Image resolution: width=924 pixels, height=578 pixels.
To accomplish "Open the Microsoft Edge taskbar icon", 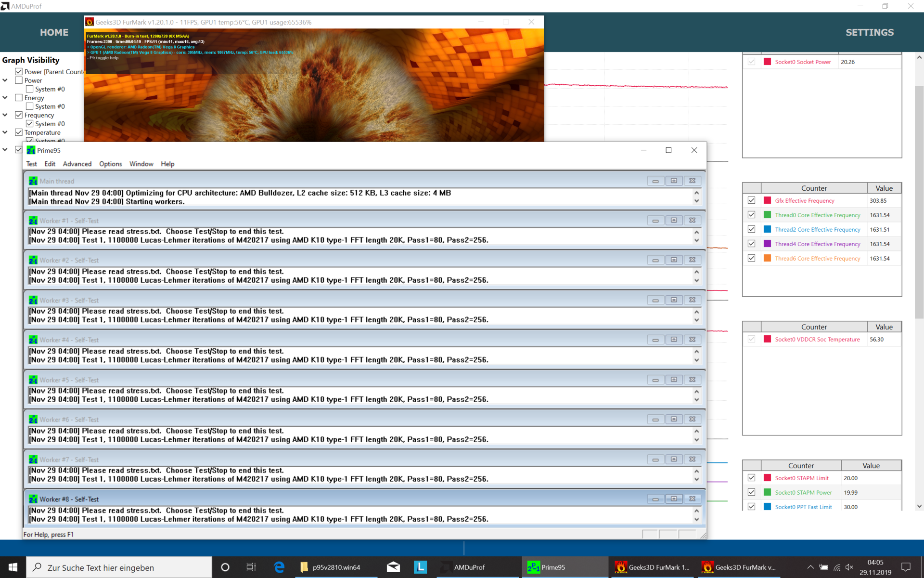I will (279, 567).
